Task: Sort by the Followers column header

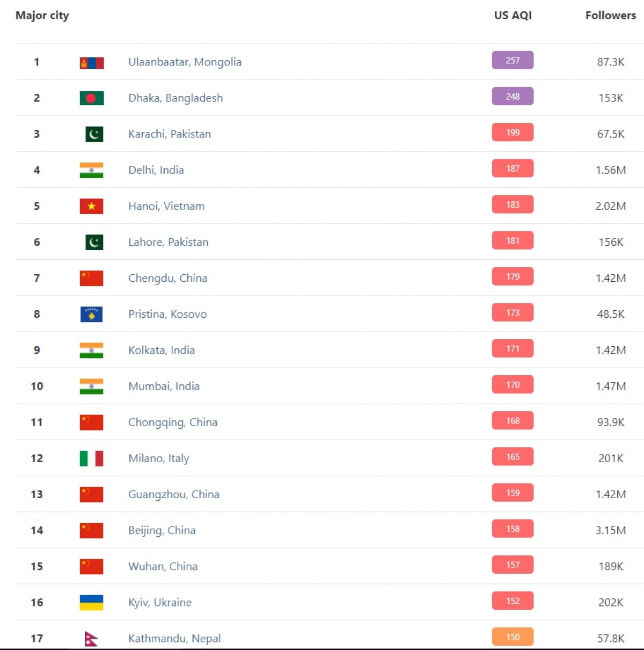Action: [611, 16]
